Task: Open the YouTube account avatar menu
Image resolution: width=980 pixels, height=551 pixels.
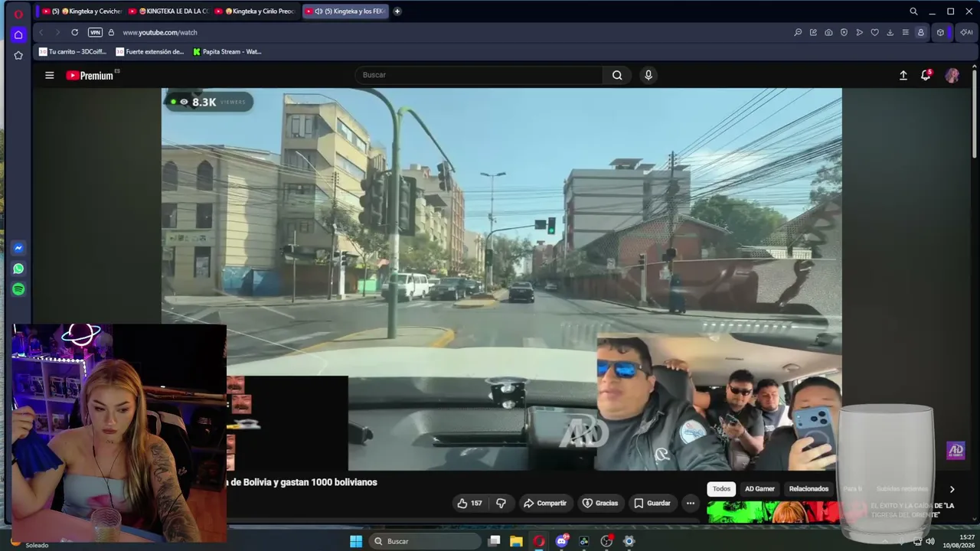Action: coord(952,75)
